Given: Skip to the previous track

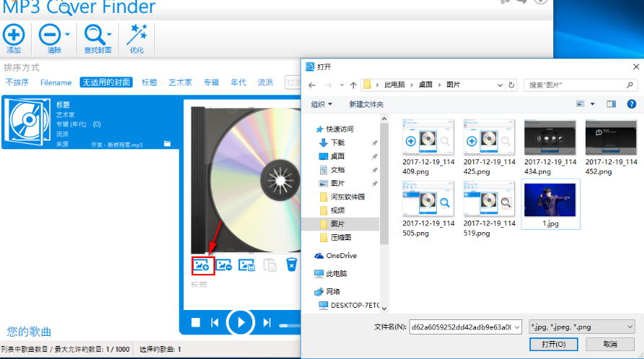Looking at the screenshot, I should (214, 323).
